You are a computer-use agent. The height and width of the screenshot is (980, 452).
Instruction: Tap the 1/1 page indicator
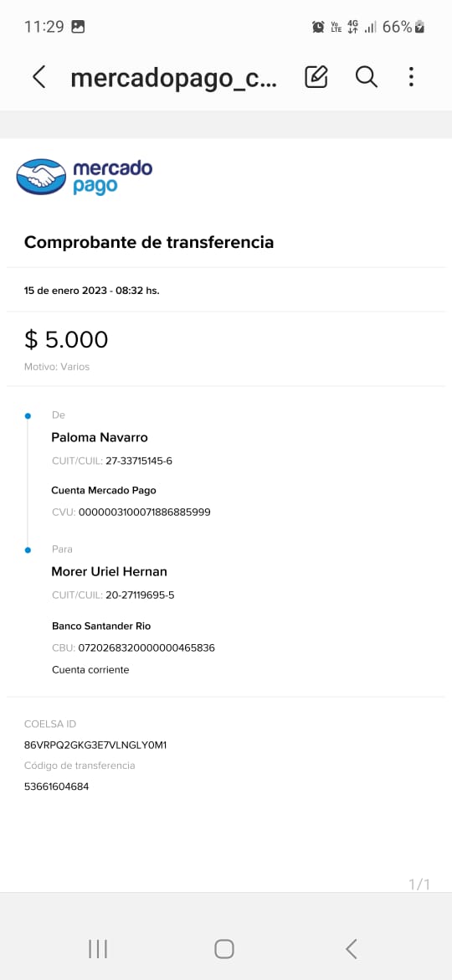(419, 885)
